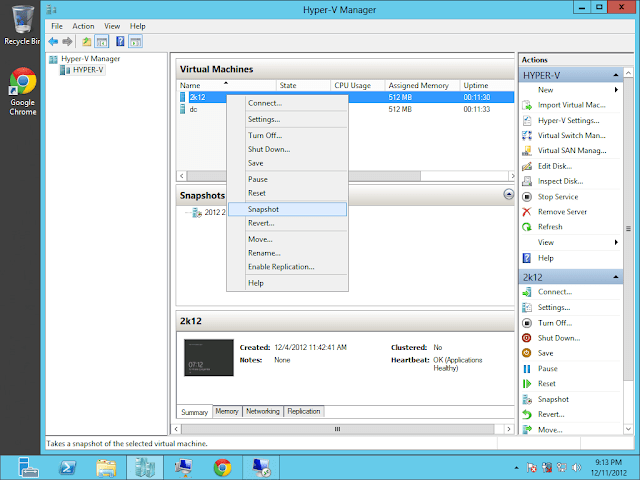640x480 pixels.
Task: Switch to the Networking tab
Action: tap(262, 411)
